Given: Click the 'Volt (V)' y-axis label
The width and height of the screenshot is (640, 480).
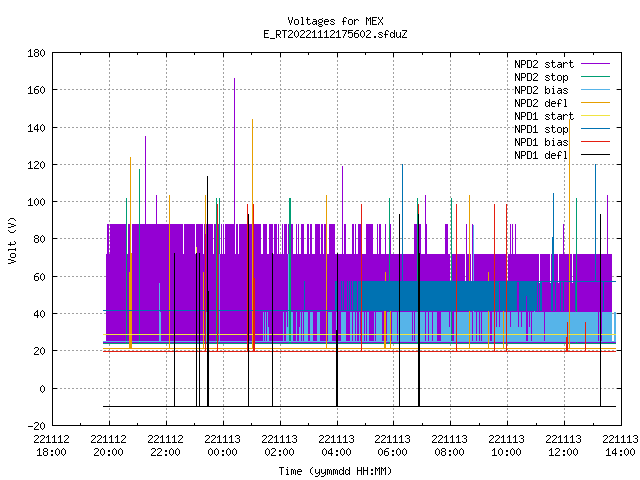Looking at the screenshot, I should 13,240.
